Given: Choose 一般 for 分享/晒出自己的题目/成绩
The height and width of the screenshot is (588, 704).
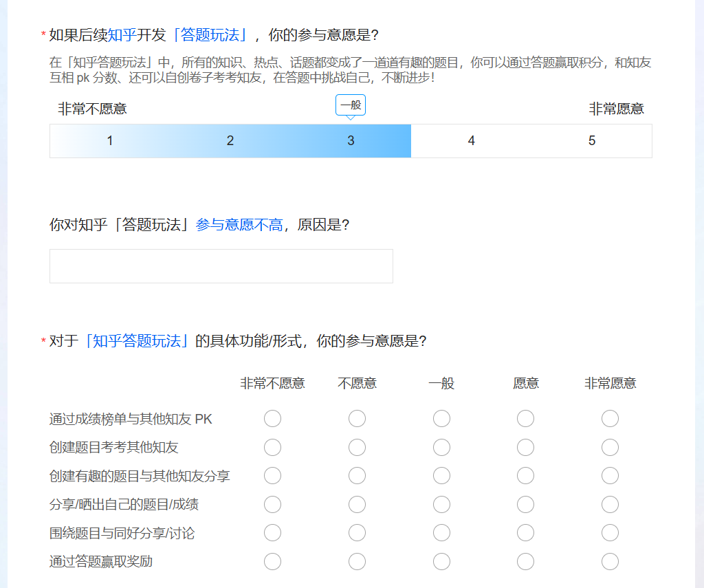Looking at the screenshot, I should coord(442,505).
